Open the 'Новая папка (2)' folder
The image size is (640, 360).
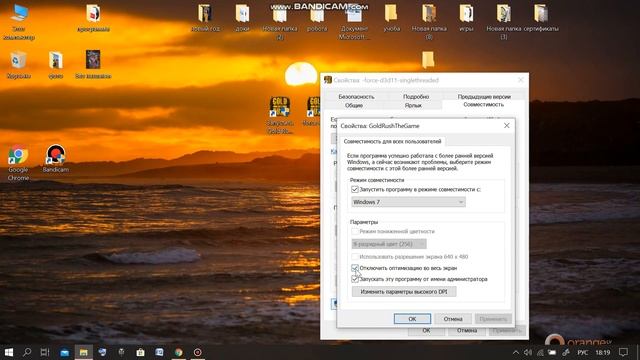click(280, 21)
